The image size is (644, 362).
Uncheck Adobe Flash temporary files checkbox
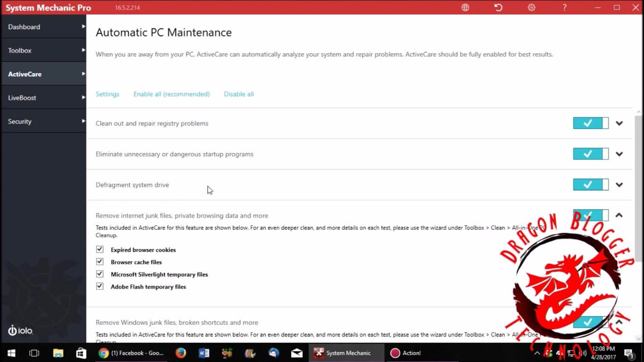[x=100, y=286]
